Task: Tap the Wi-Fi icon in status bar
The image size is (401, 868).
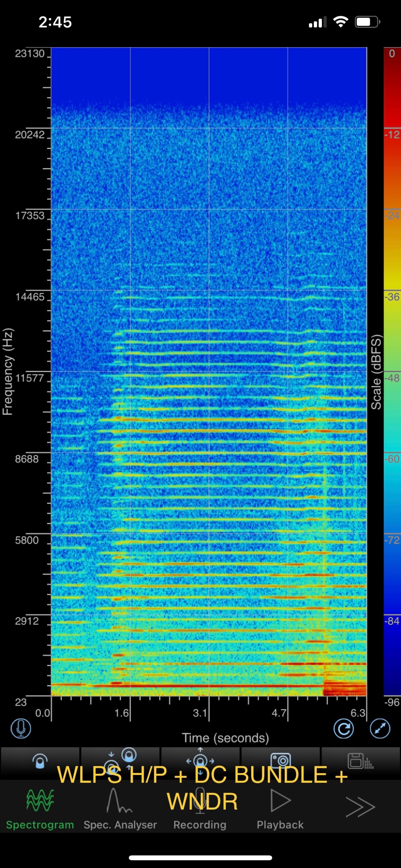Action: coord(341,22)
